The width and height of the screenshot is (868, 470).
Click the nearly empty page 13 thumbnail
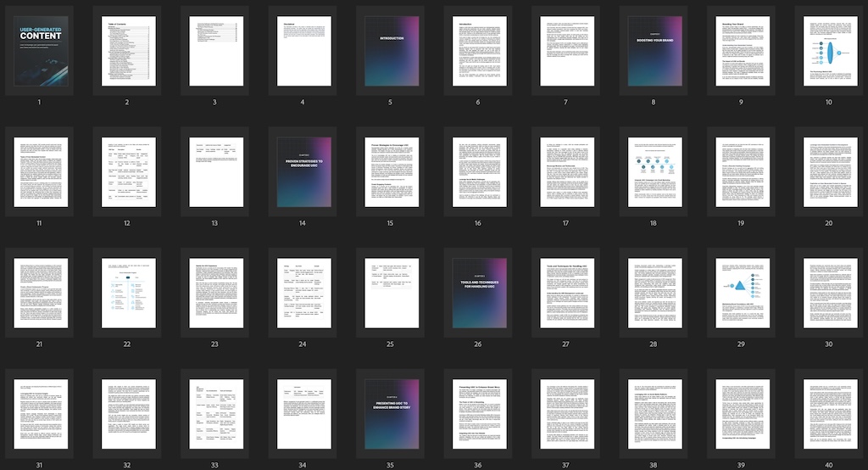(x=214, y=172)
